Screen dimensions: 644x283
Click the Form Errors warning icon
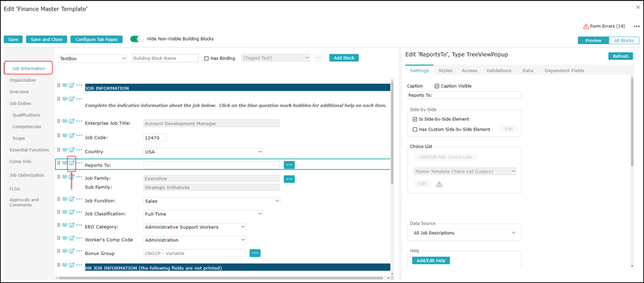pos(585,26)
